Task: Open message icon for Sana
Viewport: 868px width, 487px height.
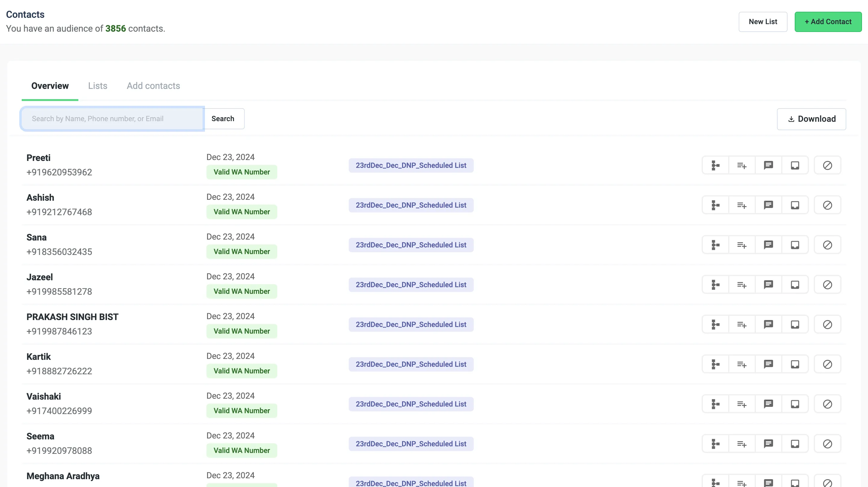Action: pyautogui.click(x=768, y=245)
